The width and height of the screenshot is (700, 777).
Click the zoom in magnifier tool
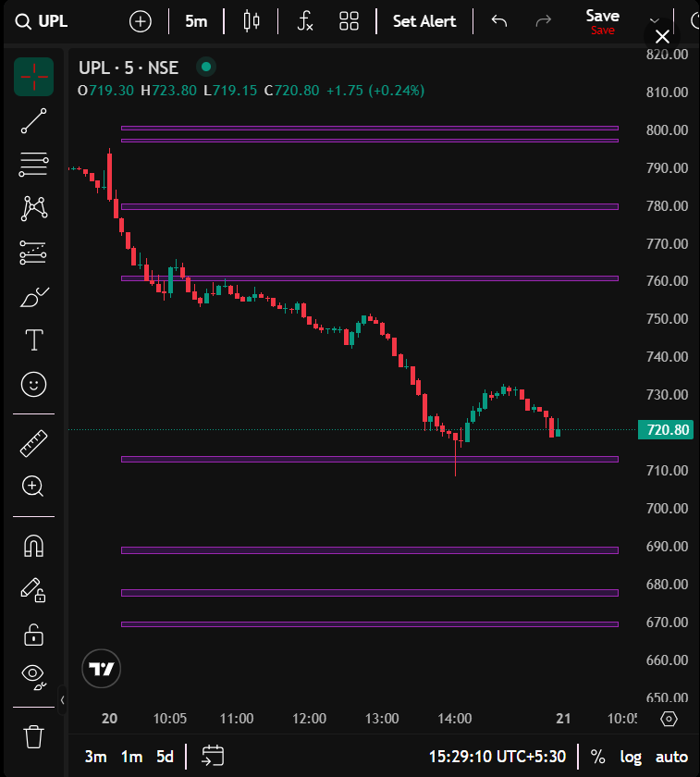tap(33, 487)
